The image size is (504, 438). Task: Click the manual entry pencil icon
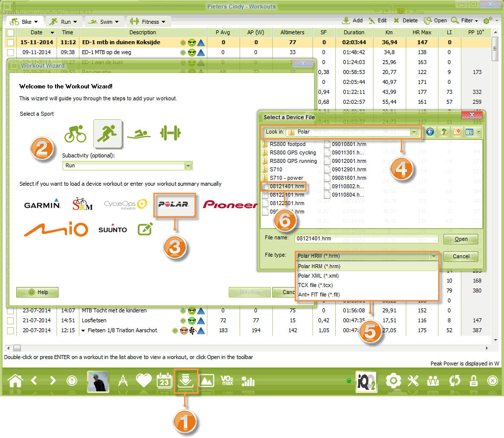tap(145, 229)
